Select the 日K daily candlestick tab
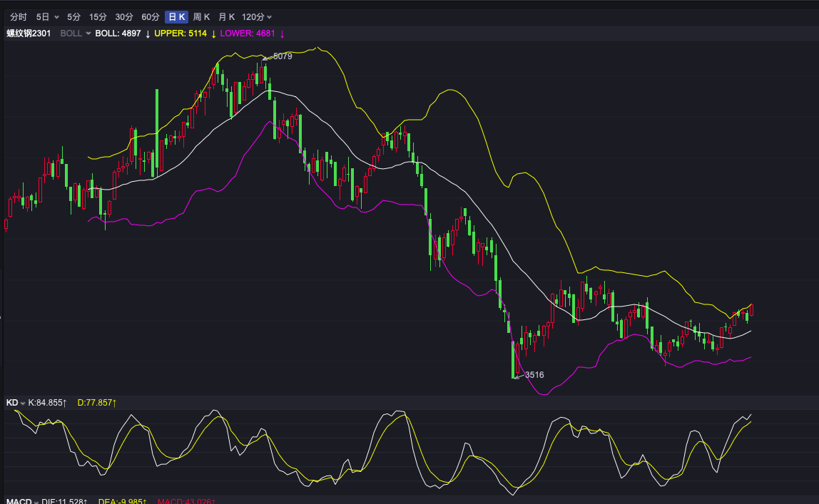819x504 pixels. [176, 17]
